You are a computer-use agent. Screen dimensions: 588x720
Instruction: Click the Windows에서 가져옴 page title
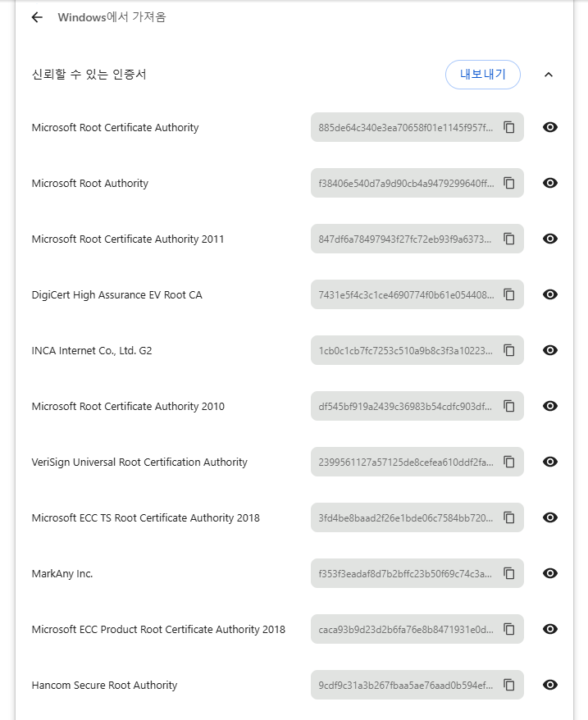[112, 17]
